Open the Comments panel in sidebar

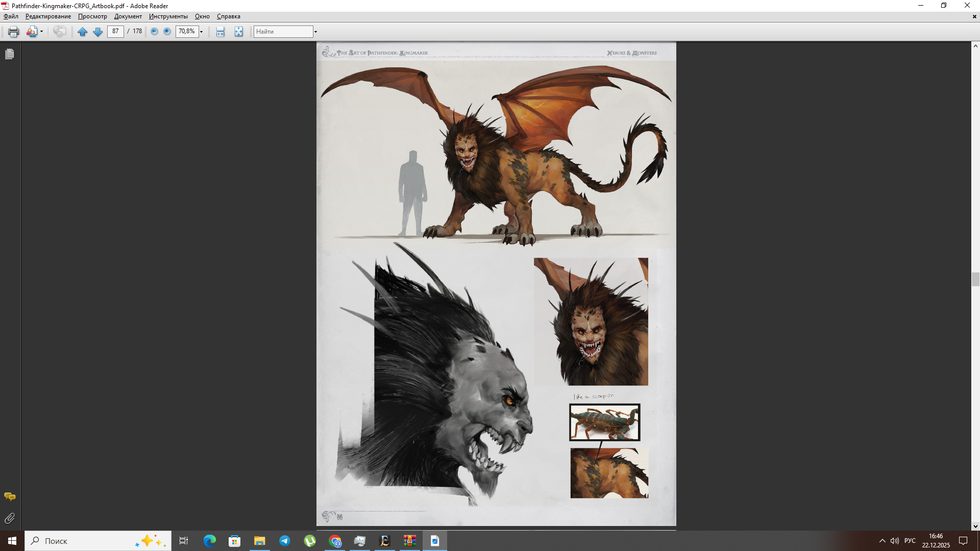click(10, 496)
